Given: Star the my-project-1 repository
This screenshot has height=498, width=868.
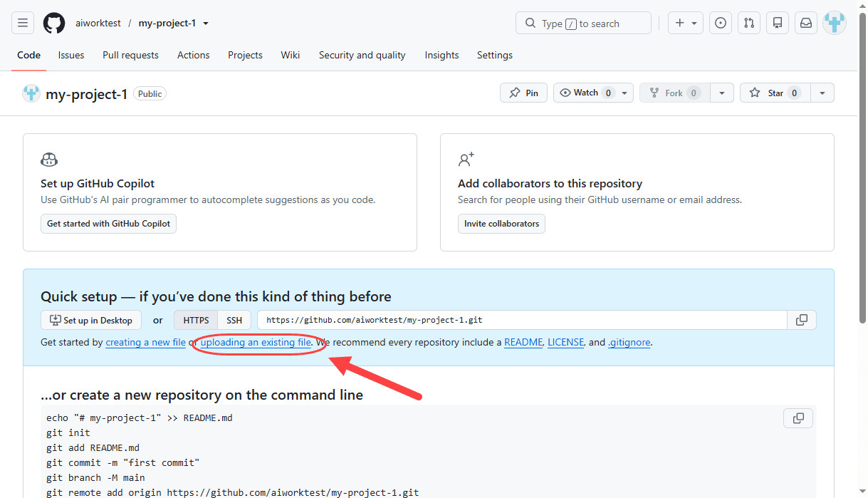Looking at the screenshot, I should [x=775, y=93].
